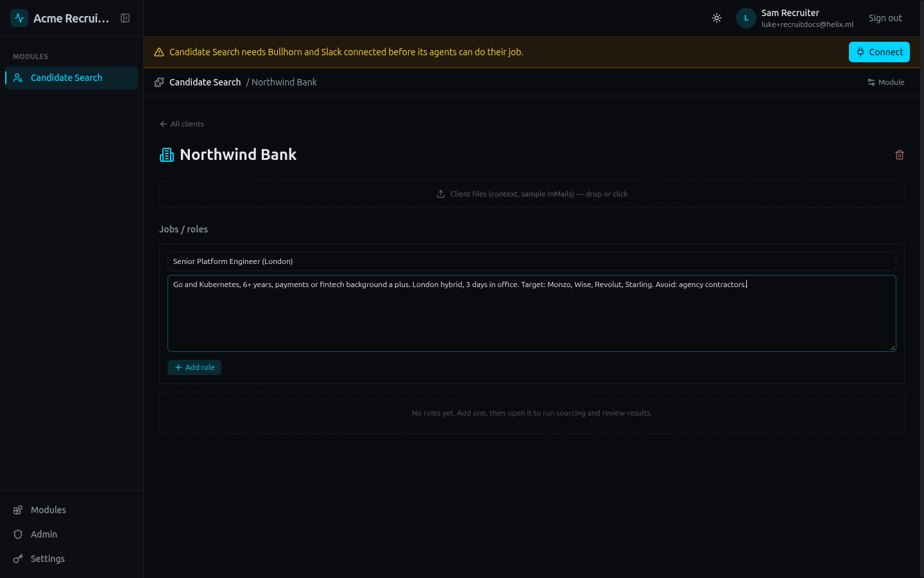Click the luke+recruitdocs@helix.ml email text
Screen dimensions: 924x578
(x=807, y=24)
